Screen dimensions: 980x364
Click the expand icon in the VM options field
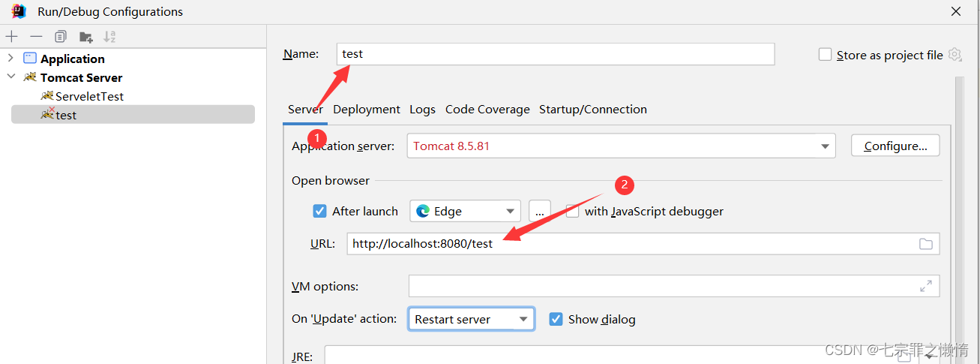click(x=926, y=286)
